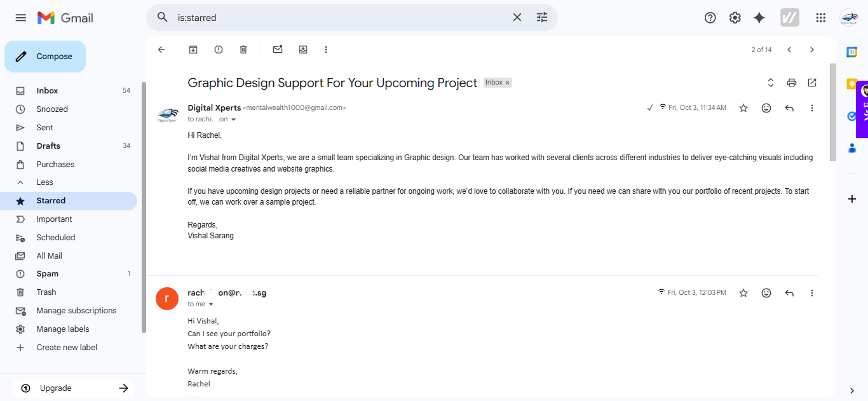Go to the Drafts folder
Viewport: 868px width, 401px height.
(48, 146)
